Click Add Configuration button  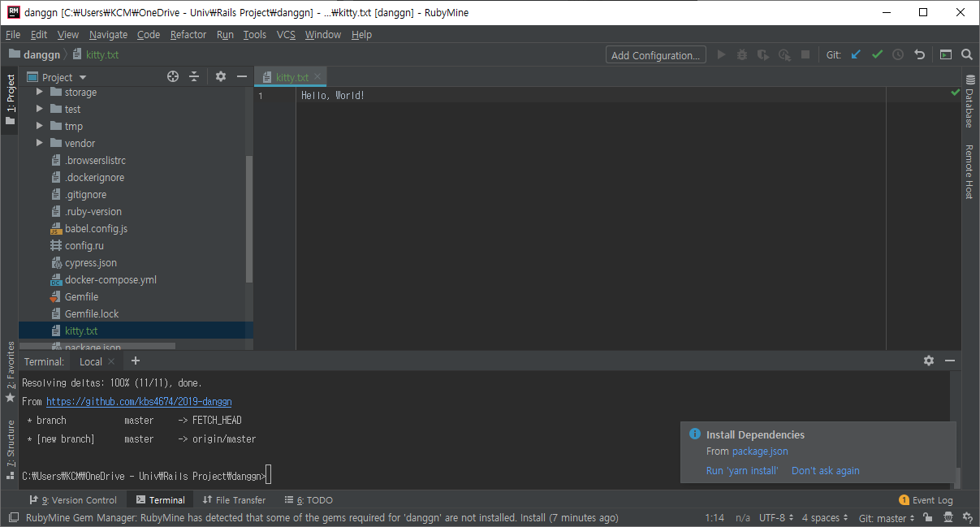(655, 55)
